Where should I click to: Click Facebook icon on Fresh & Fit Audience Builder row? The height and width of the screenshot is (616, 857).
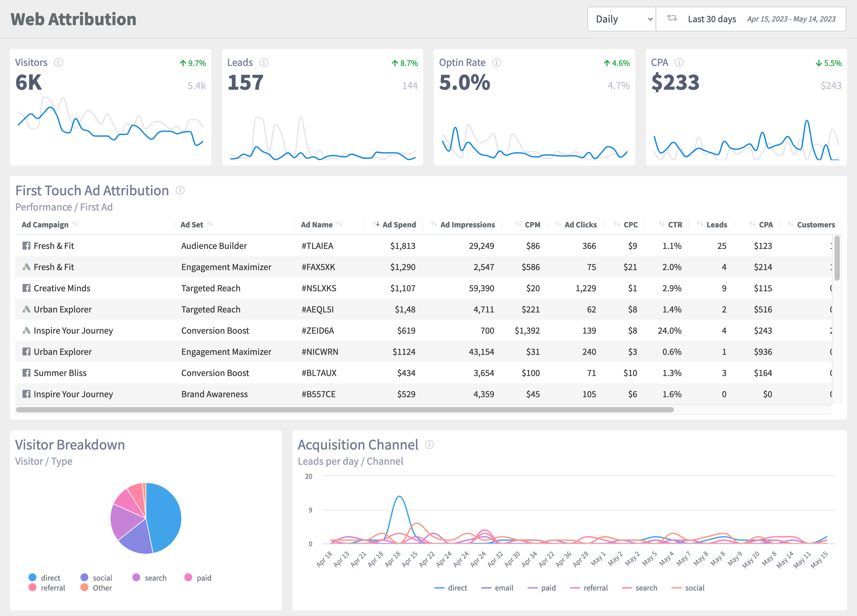coord(26,246)
